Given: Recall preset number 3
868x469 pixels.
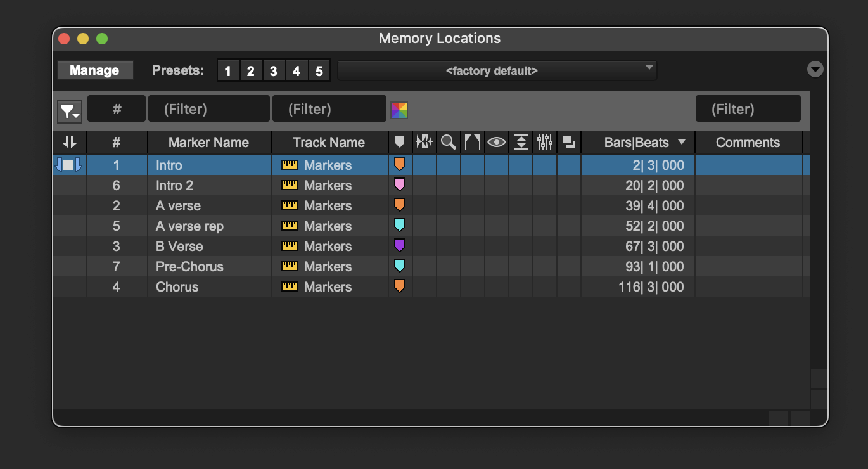Looking at the screenshot, I should click(x=273, y=71).
